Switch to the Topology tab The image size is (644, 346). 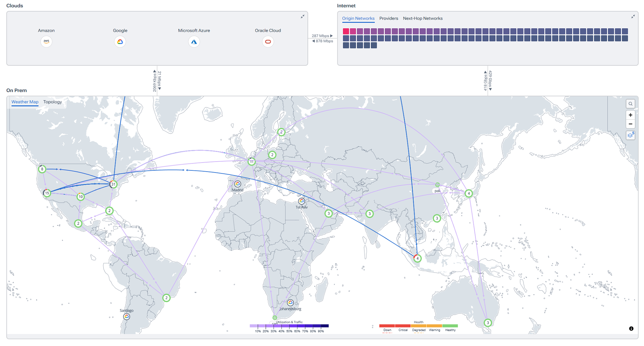pos(53,102)
